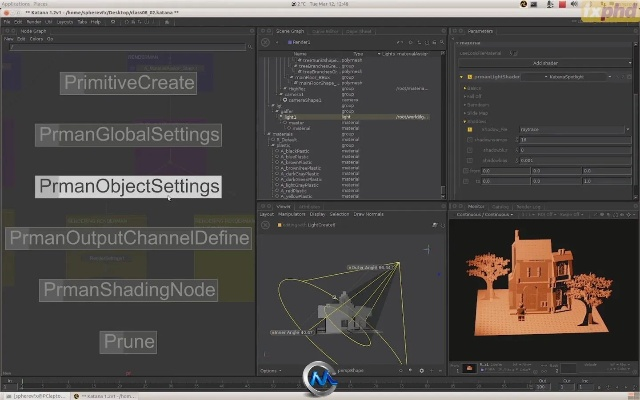
Task: Toggle the shadow_file enable checkbox
Action: pyautogui.click(x=469, y=129)
